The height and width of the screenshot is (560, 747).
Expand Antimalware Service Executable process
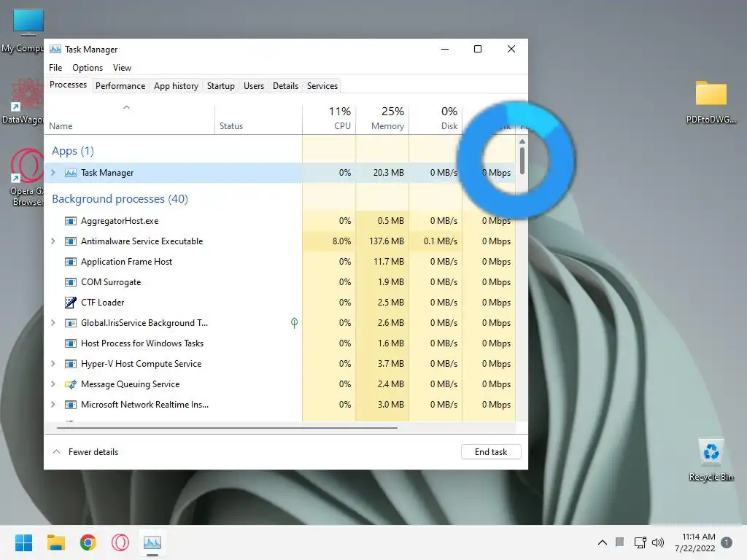[x=53, y=241]
